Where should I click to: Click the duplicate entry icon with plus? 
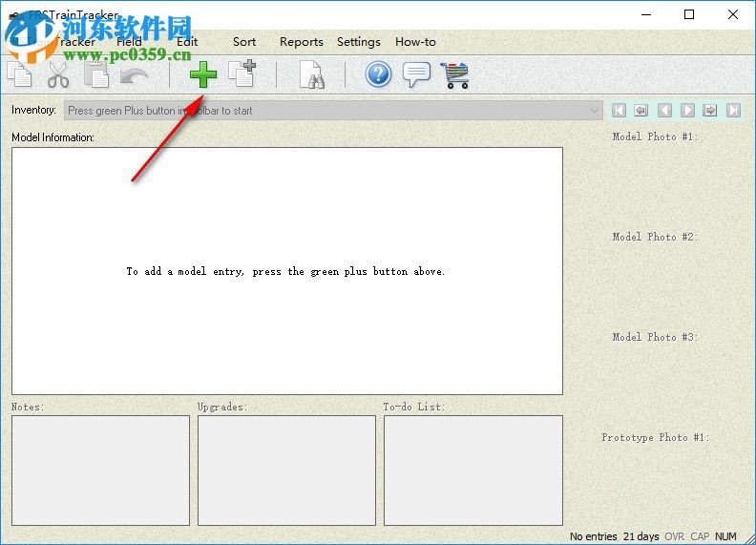(x=242, y=73)
